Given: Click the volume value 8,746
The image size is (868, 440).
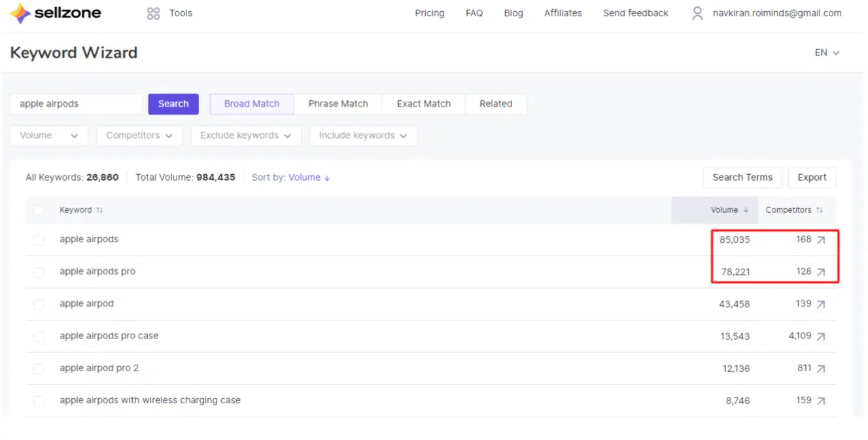Looking at the screenshot, I should tap(738, 401).
